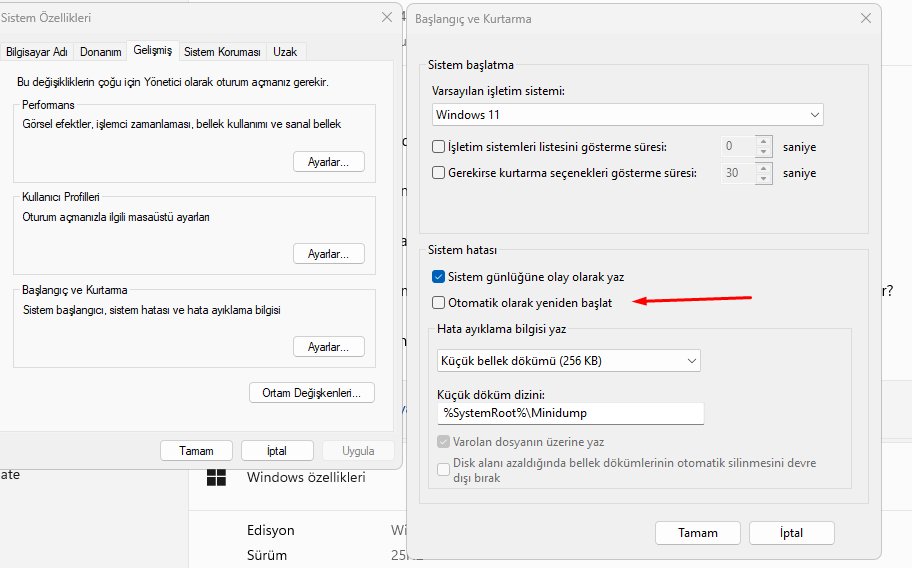The width and height of the screenshot is (912, 568).
Task: Open the Bilgisayar Adı tab
Action: pos(37,52)
